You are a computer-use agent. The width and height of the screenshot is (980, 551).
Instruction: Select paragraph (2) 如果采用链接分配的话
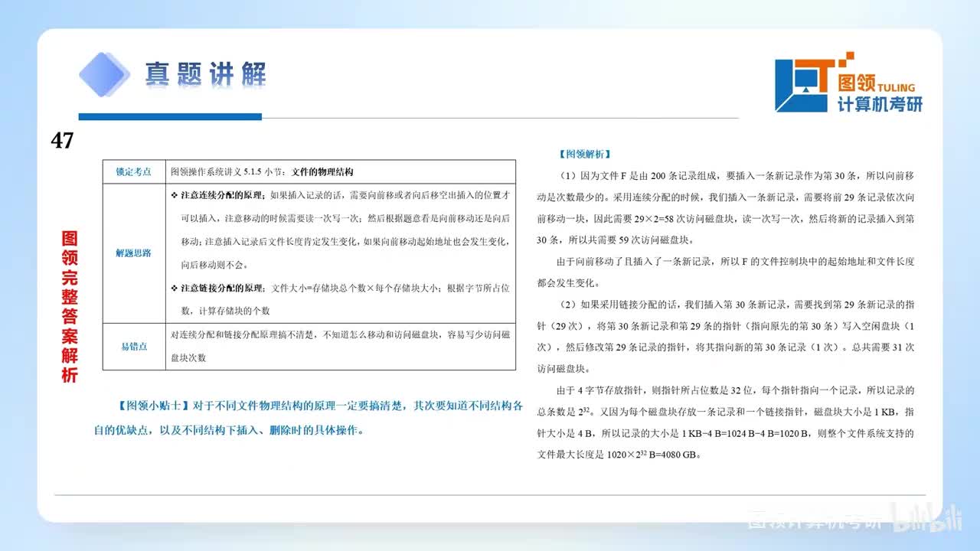(726, 336)
